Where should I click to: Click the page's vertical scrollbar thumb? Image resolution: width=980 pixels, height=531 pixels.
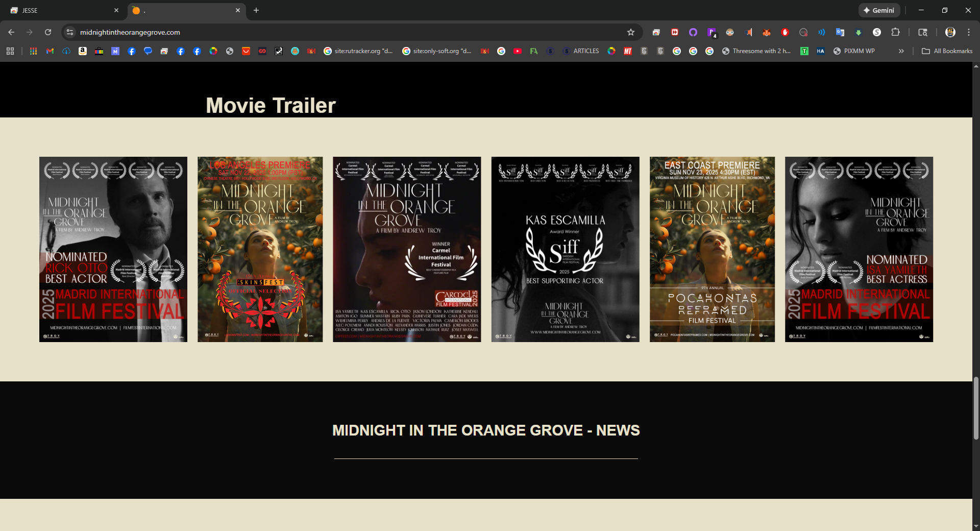click(x=976, y=407)
